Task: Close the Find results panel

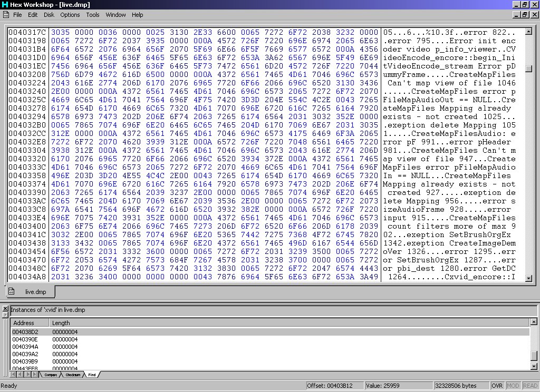Action: pos(5,308)
